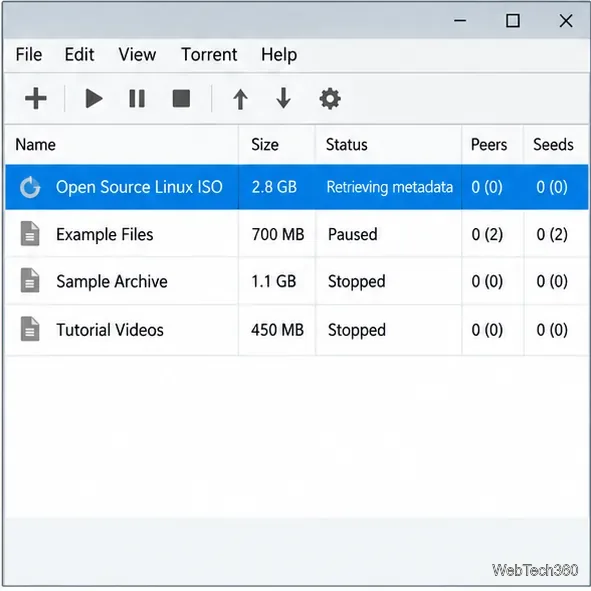Open the View menu
Image resolution: width=591 pixels, height=591 pixels.
pyautogui.click(x=137, y=55)
